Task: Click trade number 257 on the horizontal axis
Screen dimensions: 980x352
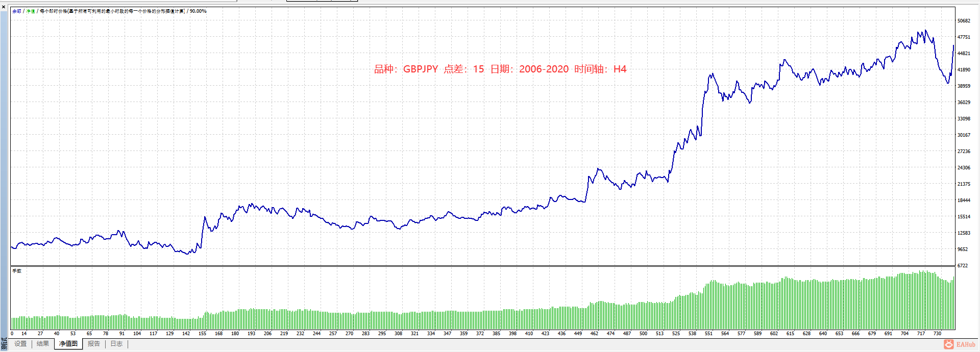Action: pyautogui.click(x=333, y=334)
